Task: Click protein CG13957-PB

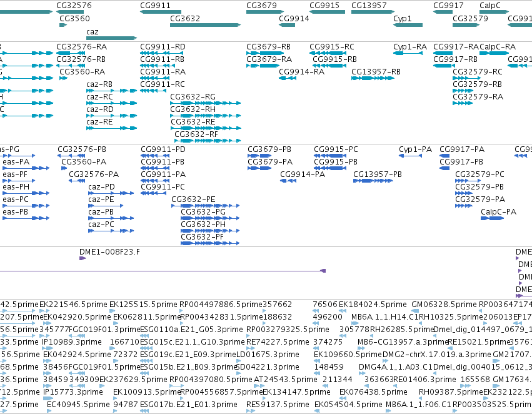Action: click(x=378, y=174)
